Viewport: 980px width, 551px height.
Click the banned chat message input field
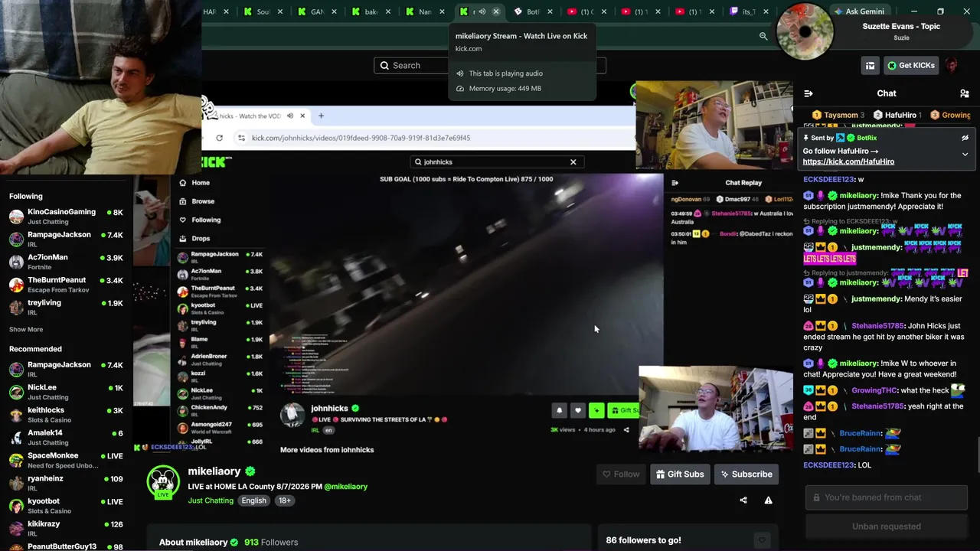pos(887,497)
